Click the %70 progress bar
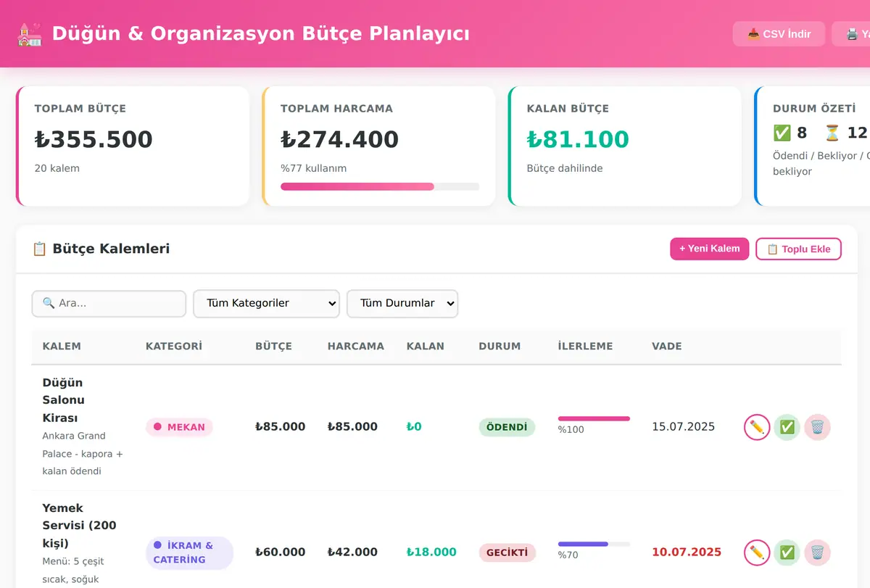870x588 pixels. 594,544
